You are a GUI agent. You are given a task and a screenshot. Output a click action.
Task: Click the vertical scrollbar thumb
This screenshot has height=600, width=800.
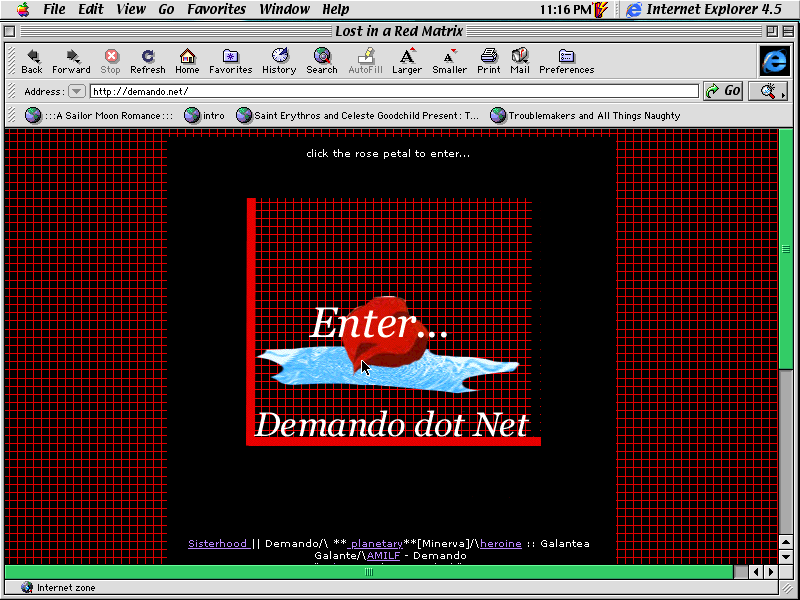pos(786,250)
